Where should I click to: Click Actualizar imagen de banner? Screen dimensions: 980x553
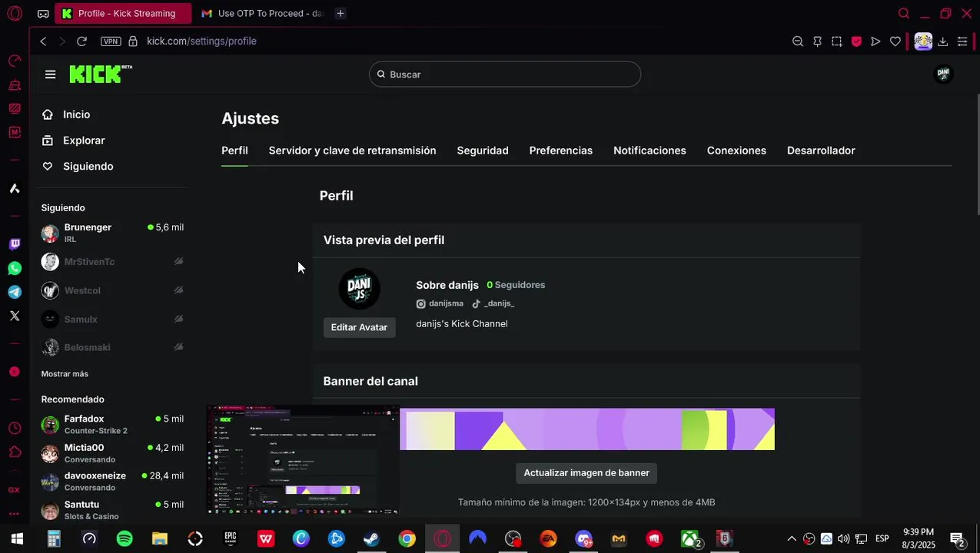click(586, 473)
